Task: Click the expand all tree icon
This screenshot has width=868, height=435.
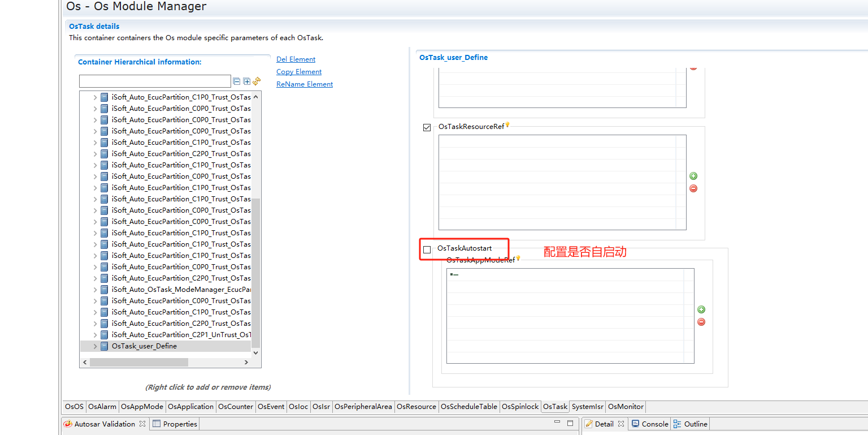Action: (246, 81)
